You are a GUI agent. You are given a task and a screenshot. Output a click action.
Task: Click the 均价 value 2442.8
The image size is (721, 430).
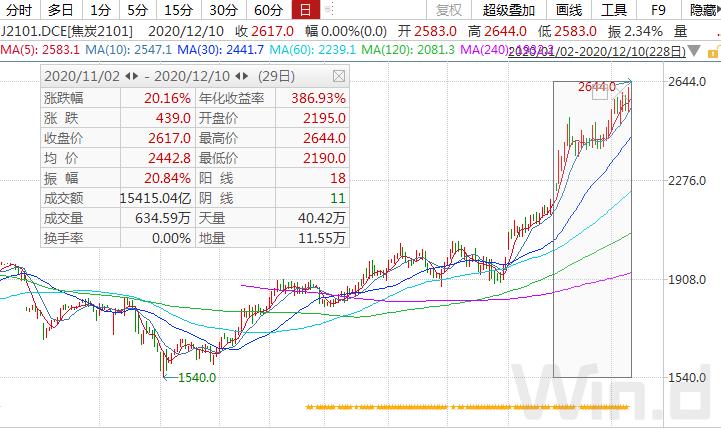pyautogui.click(x=169, y=158)
